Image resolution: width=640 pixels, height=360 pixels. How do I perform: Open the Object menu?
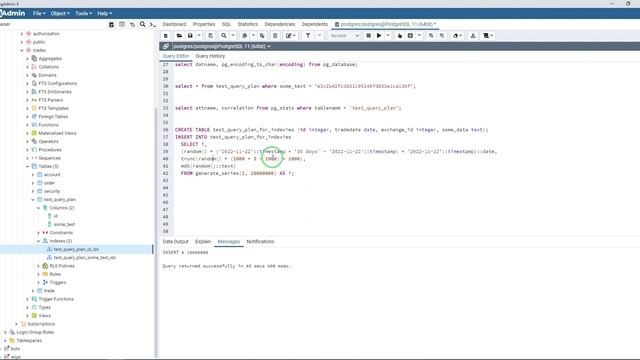pos(60,13)
